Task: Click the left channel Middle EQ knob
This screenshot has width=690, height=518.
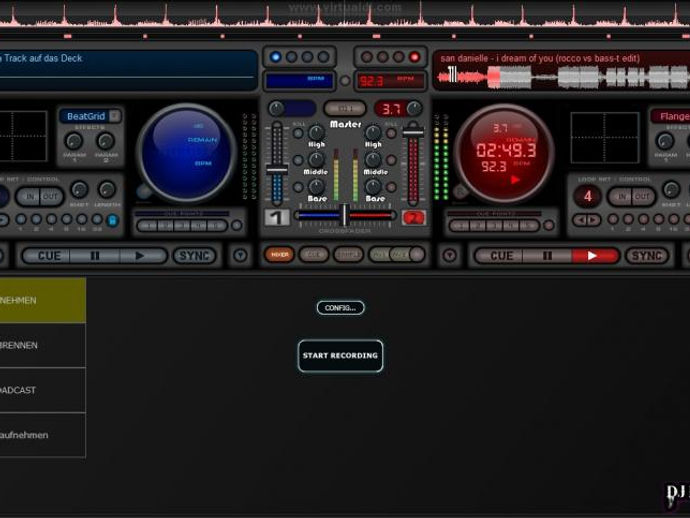Action: (316, 159)
